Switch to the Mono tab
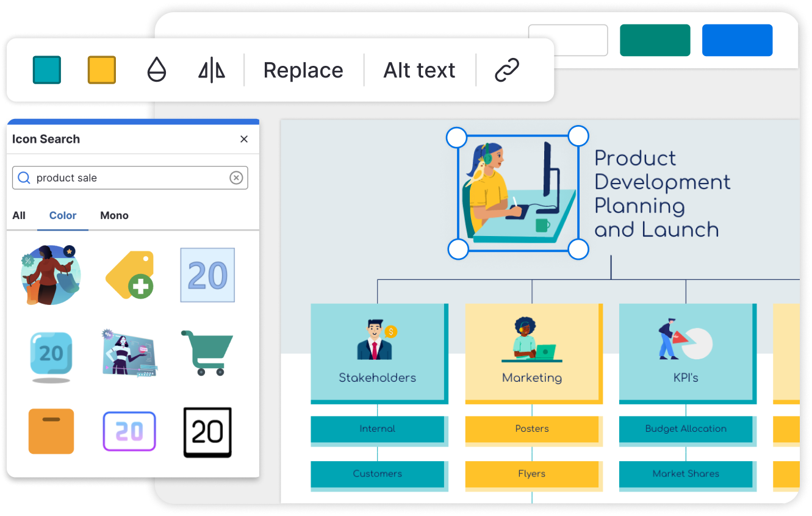Screen dimensions: 812x516 click(114, 215)
